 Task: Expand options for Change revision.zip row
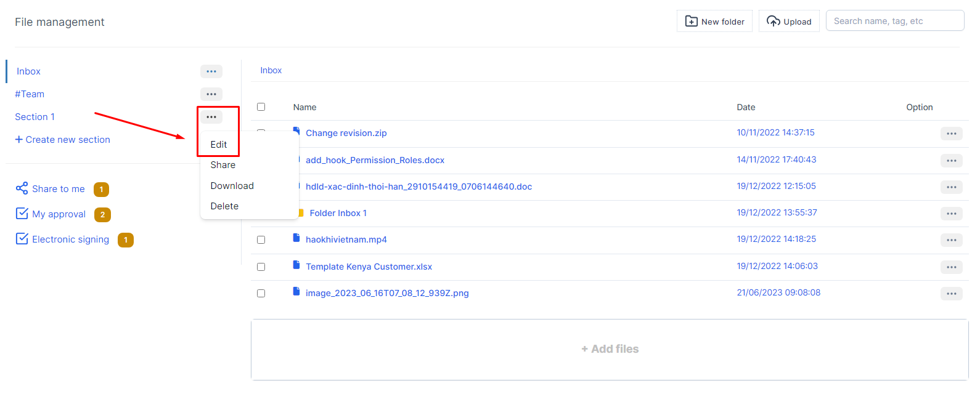click(x=951, y=134)
